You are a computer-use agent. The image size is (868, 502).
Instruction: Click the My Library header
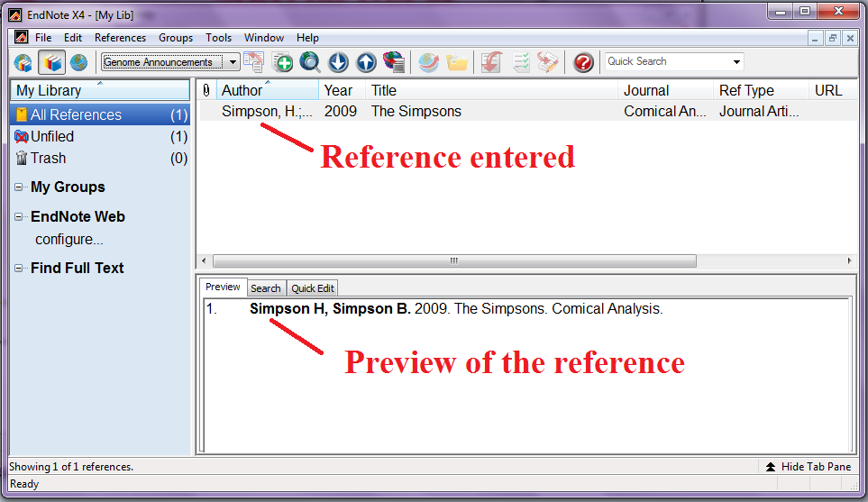pos(100,90)
